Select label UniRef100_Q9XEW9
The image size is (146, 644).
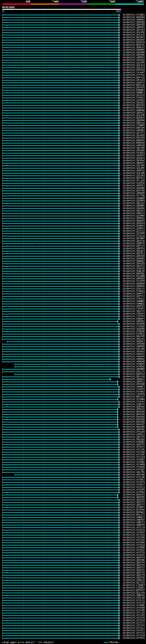(134, 52)
